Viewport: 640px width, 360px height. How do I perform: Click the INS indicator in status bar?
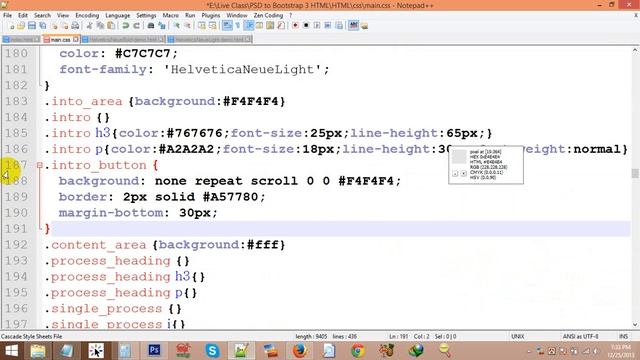point(623,336)
